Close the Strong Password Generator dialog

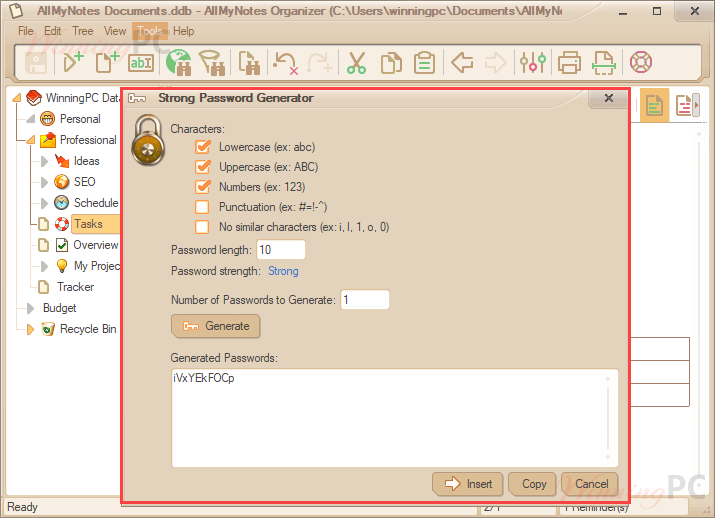[x=609, y=98]
